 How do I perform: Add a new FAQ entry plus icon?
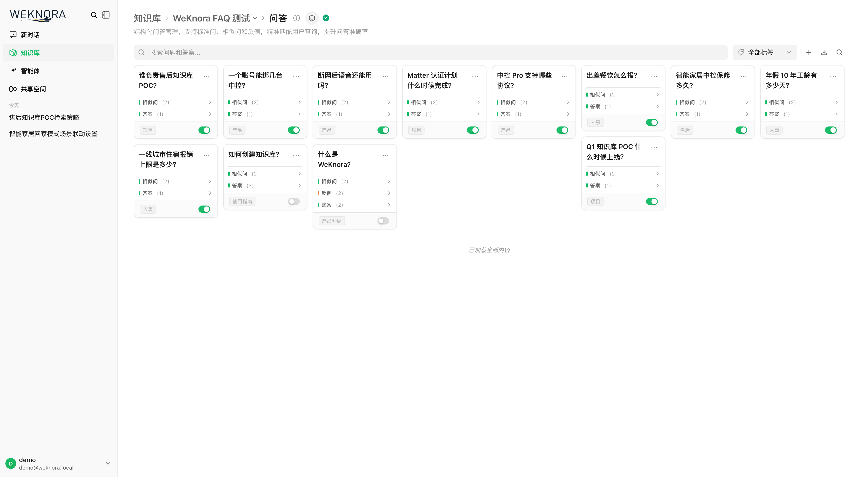[809, 53]
